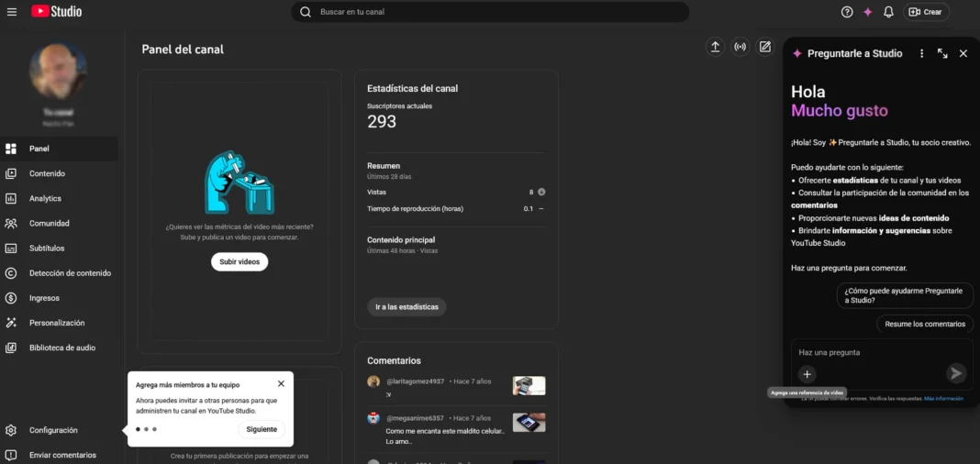Click the upload videos arrow icon
980x464 pixels.
coord(715,47)
